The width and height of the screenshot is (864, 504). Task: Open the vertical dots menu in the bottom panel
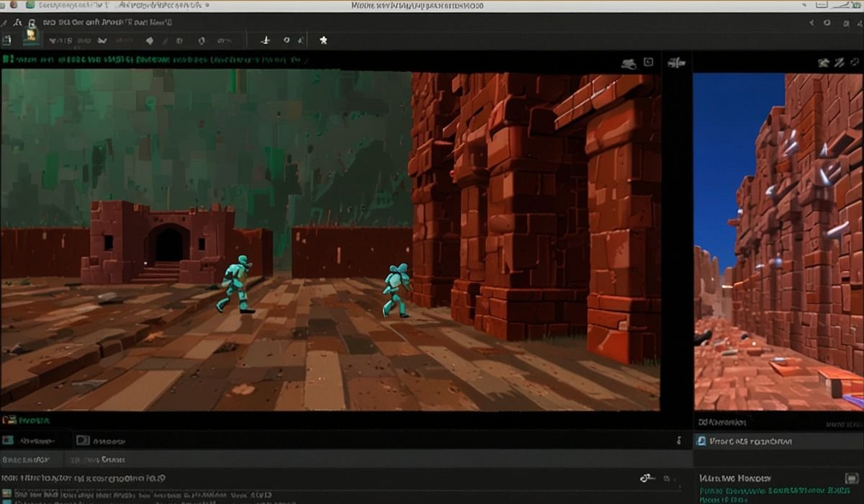tap(678, 441)
